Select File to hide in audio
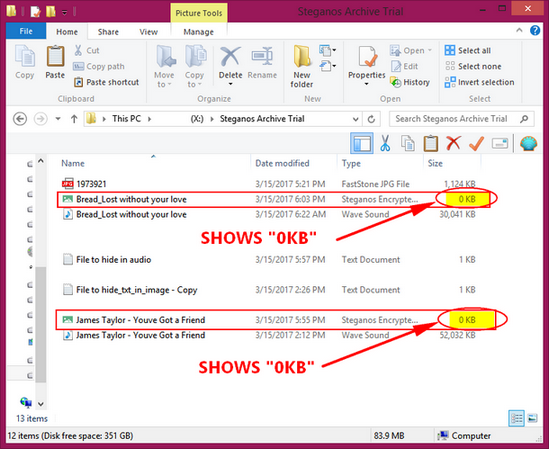This screenshot has height=449, width=549. click(269, 260)
